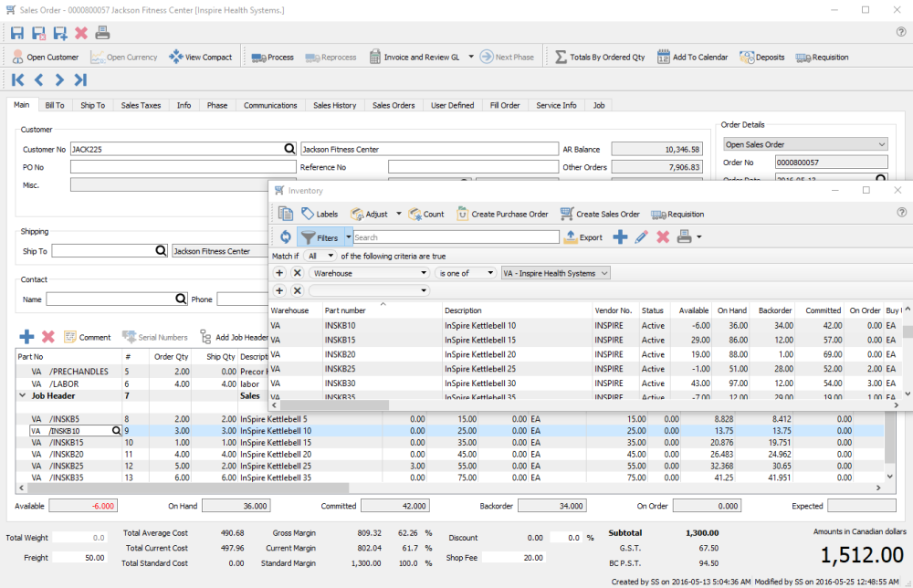Screen dimensions: 913x588
Task: Click the pencil Edit icon in Inventory
Action: [642, 237]
